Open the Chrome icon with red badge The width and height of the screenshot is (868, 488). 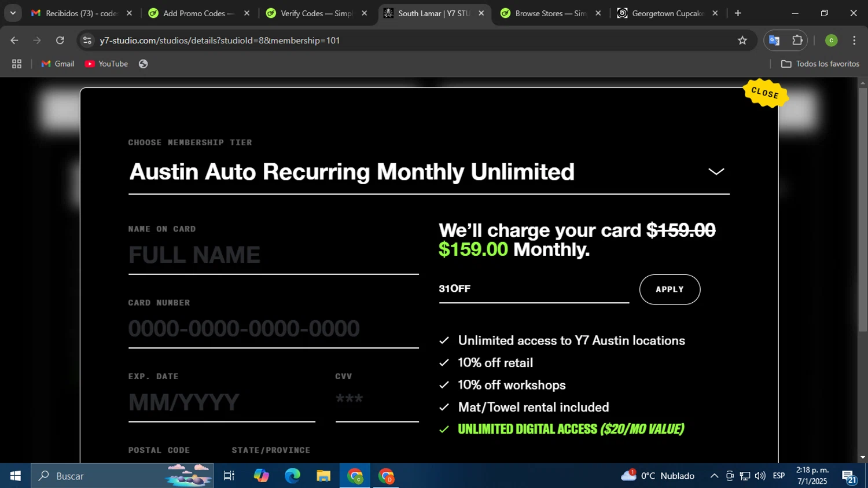pyautogui.click(x=386, y=476)
